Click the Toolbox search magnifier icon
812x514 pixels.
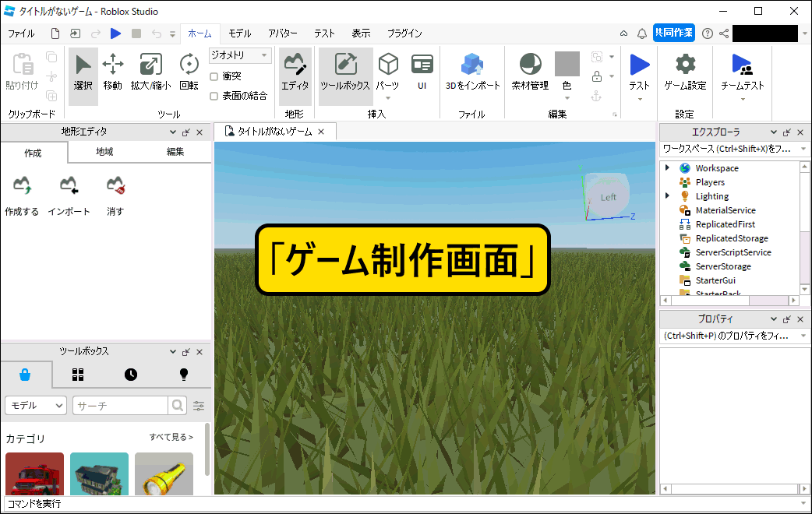coord(177,405)
